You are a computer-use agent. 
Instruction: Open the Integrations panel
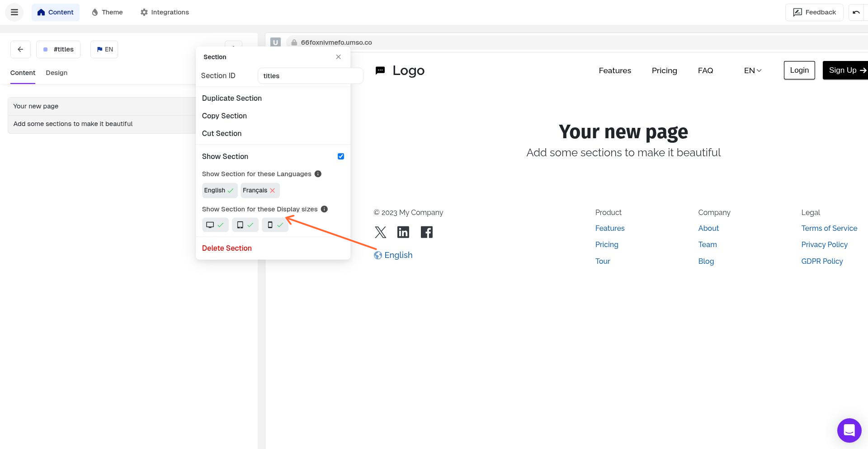164,12
